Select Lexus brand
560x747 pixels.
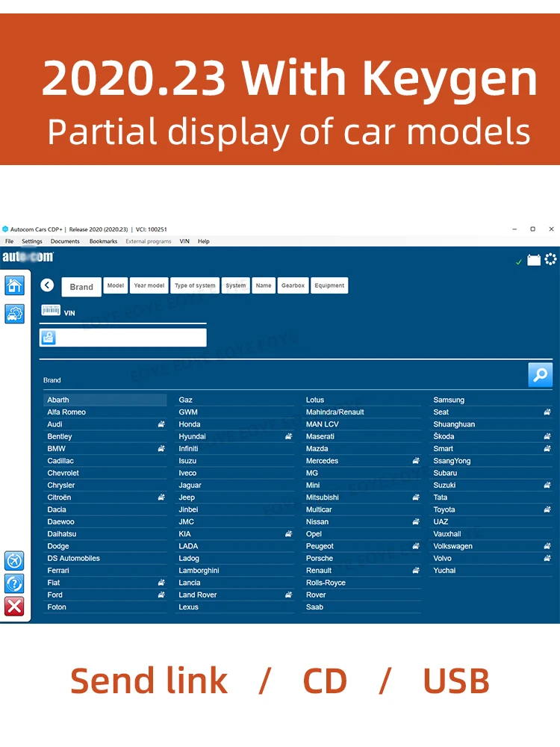pos(234,607)
